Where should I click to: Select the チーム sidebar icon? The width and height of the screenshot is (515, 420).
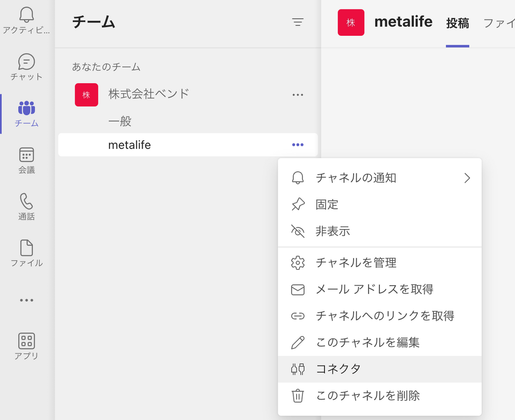26,114
